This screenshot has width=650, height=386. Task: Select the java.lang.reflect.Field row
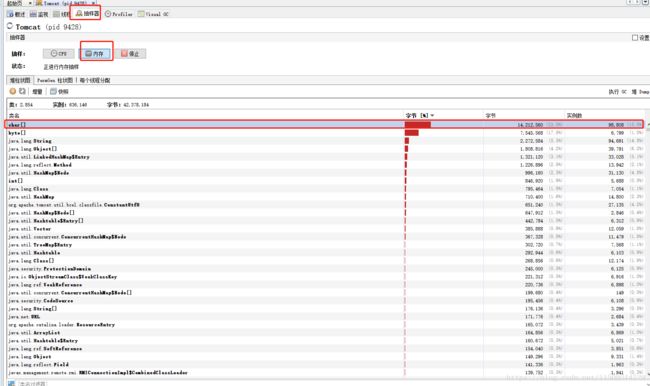[x=325, y=364]
